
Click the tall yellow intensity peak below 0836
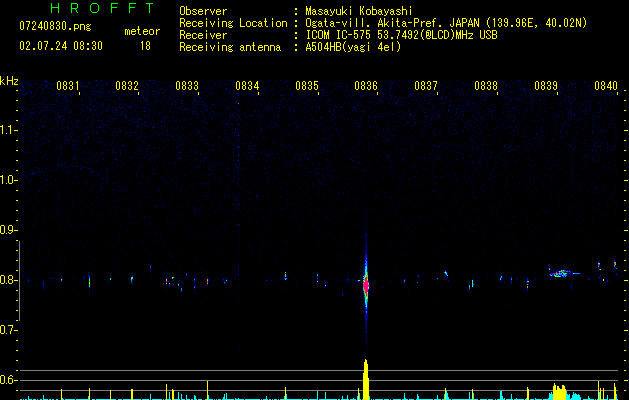tap(365, 380)
